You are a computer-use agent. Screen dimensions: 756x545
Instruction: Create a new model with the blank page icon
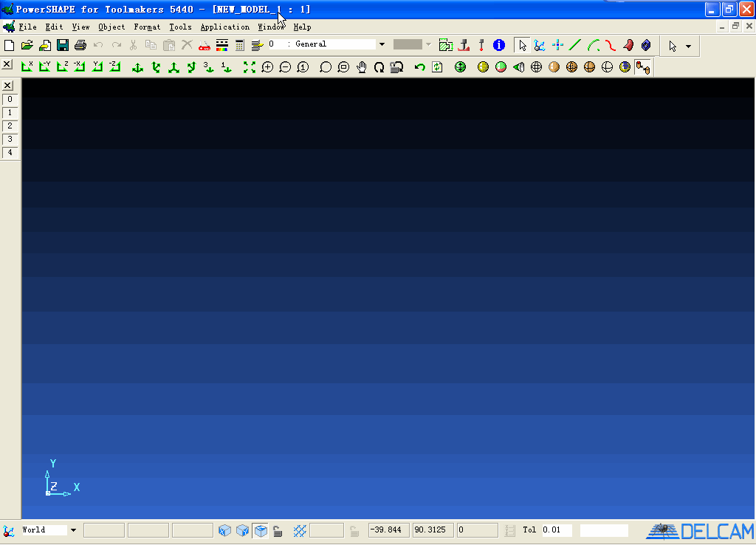9,45
